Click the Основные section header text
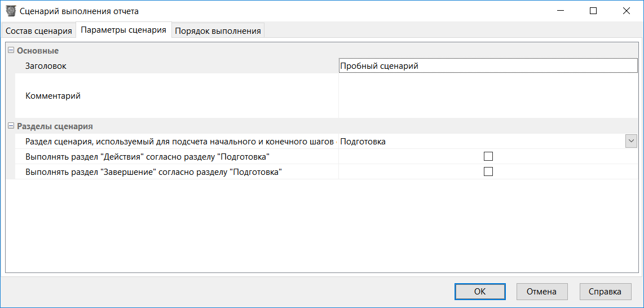Viewport: 644px width, 308px height. (38, 51)
